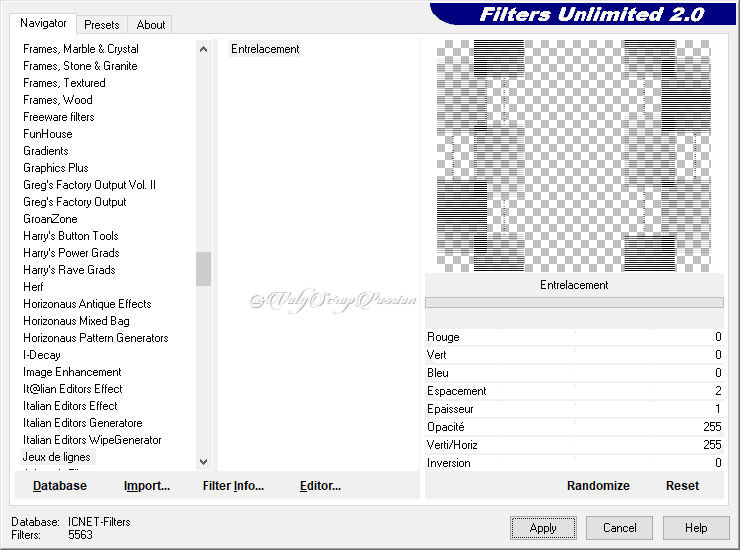
Task: Select the Entrelacement filter in the filter list
Action: tap(265, 49)
